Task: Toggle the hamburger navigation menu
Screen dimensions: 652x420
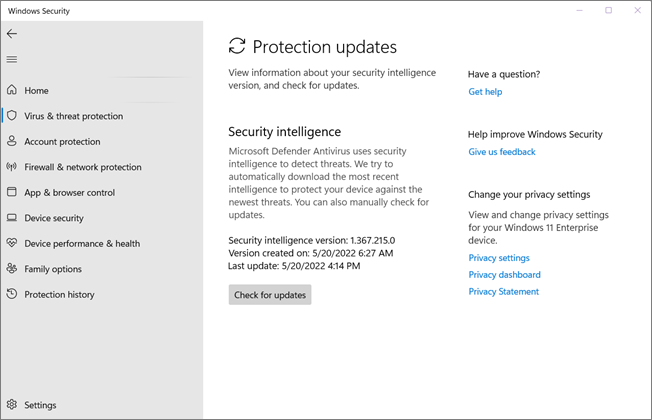Action: pos(12,59)
